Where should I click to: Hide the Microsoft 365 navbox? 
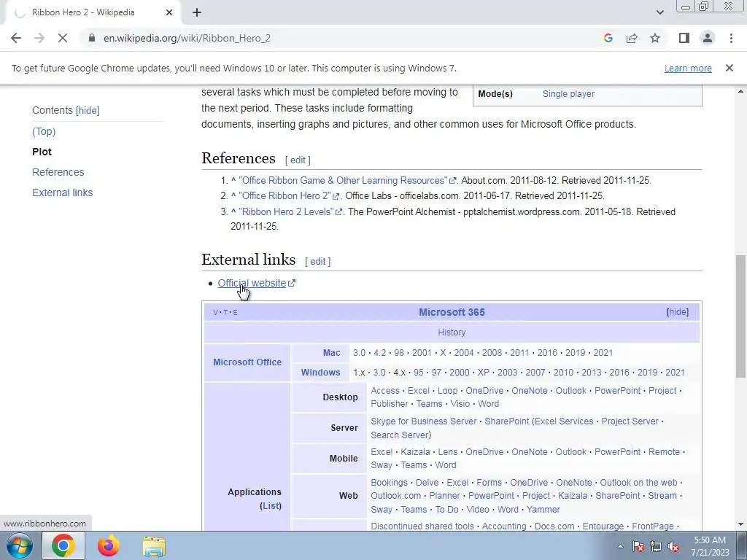(x=678, y=312)
